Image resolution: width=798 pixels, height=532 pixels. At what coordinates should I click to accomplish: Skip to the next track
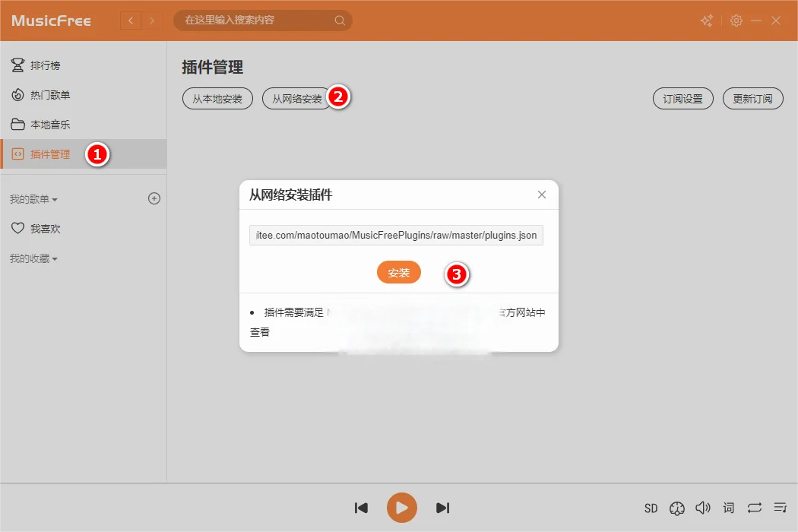click(442, 508)
